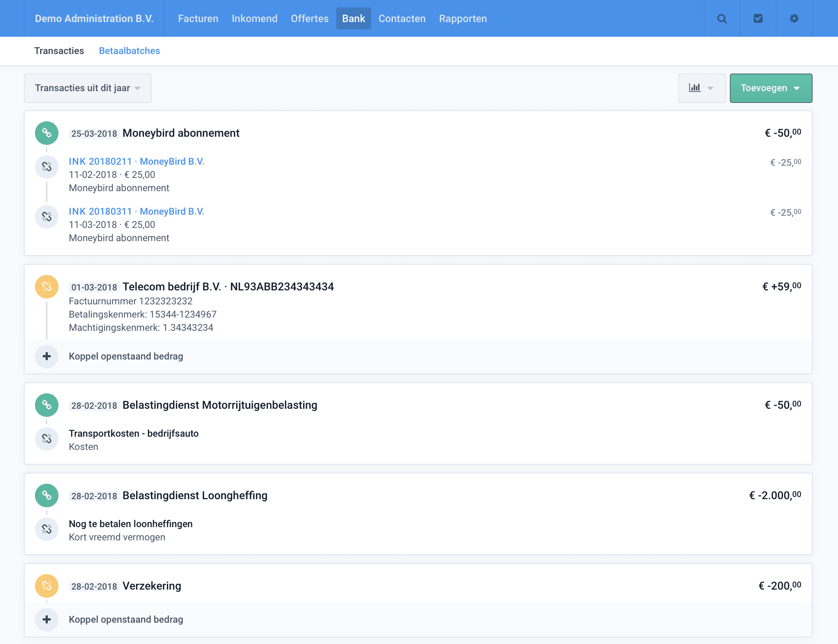The height and width of the screenshot is (644, 838).
Task: Open settings via the gear icon
Action: pyautogui.click(x=794, y=18)
